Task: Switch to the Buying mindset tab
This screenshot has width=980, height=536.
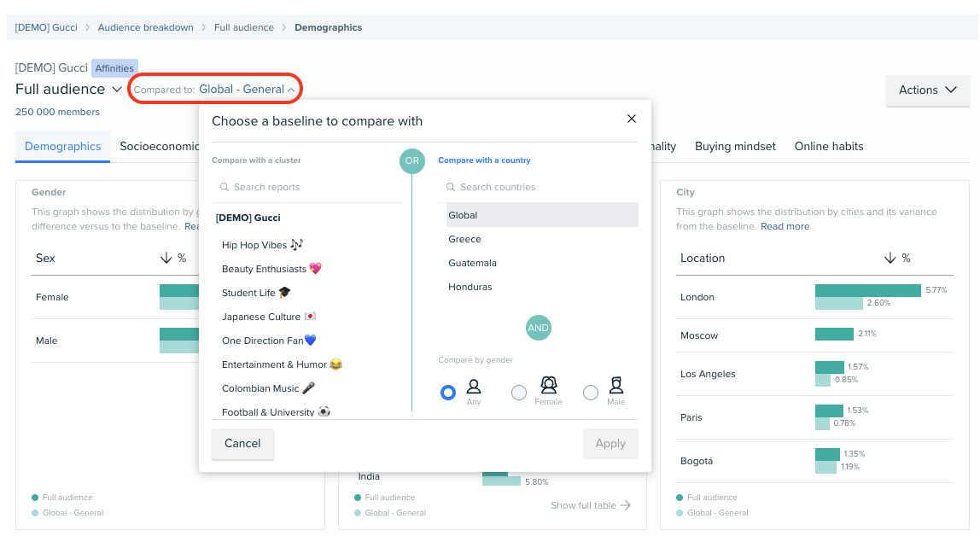Action: click(735, 146)
